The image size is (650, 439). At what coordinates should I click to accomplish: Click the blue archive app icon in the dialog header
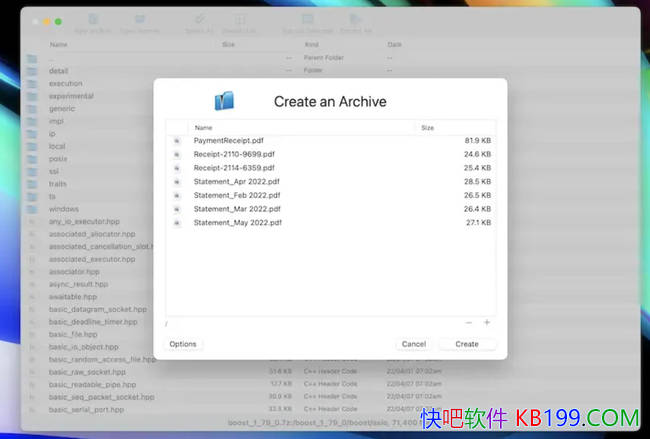225,101
